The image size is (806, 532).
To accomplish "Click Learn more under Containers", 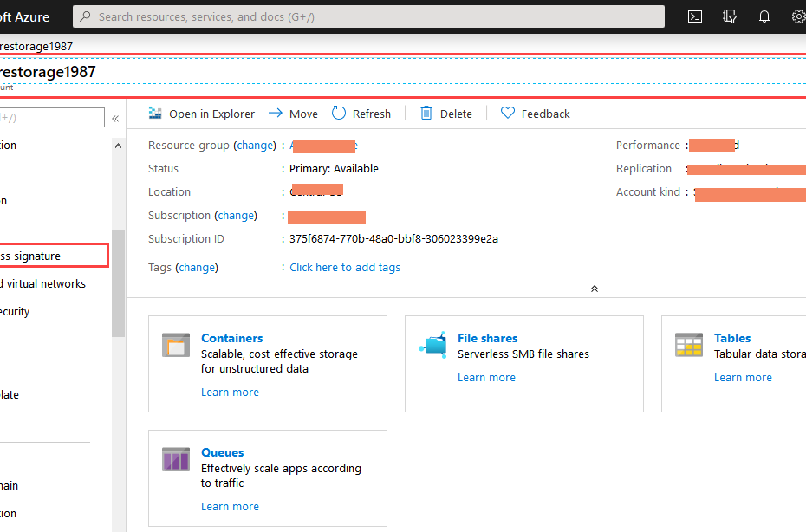I will [x=230, y=393].
